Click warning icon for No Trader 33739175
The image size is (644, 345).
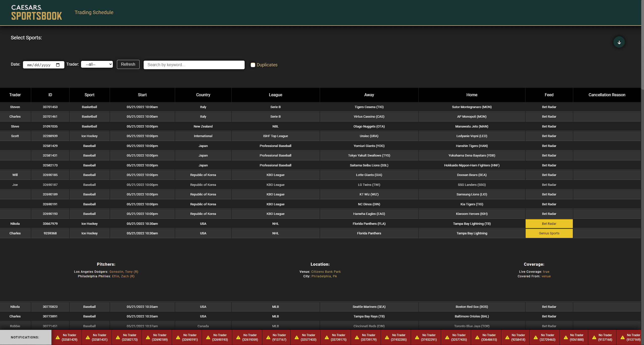click(x=327, y=337)
